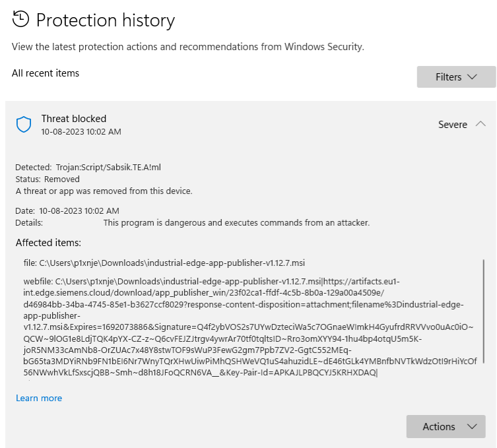This screenshot has width=497, height=448.
Task: Click the Status: Removed text
Action: (x=48, y=179)
